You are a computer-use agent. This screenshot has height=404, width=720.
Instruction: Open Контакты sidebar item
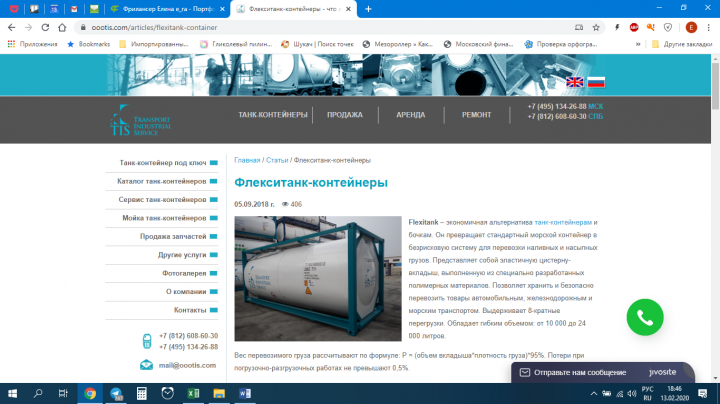190,310
